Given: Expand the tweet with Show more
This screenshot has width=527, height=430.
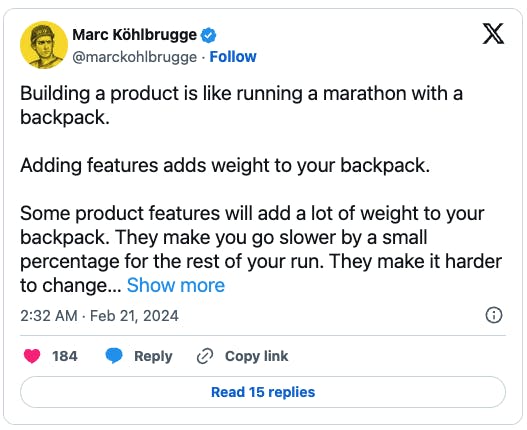Looking at the screenshot, I should click(176, 285).
